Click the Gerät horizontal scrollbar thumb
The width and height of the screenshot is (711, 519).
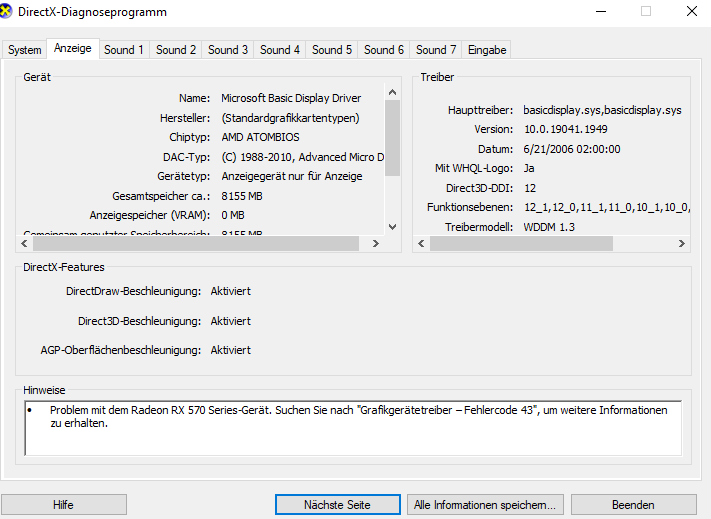tap(196, 243)
